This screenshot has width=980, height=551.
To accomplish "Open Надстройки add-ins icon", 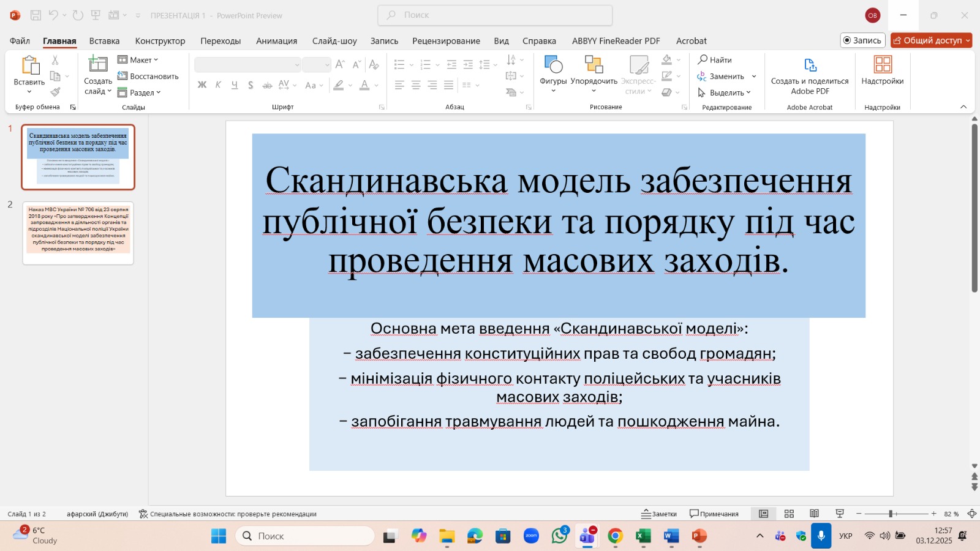I will pos(882,65).
